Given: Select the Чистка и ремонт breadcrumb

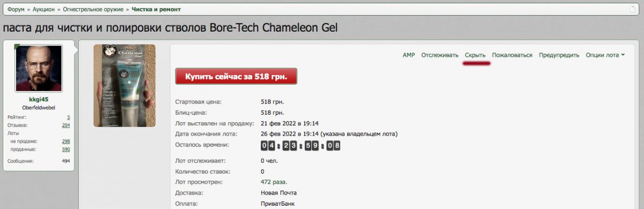Looking at the screenshot, I should click(156, 9).
